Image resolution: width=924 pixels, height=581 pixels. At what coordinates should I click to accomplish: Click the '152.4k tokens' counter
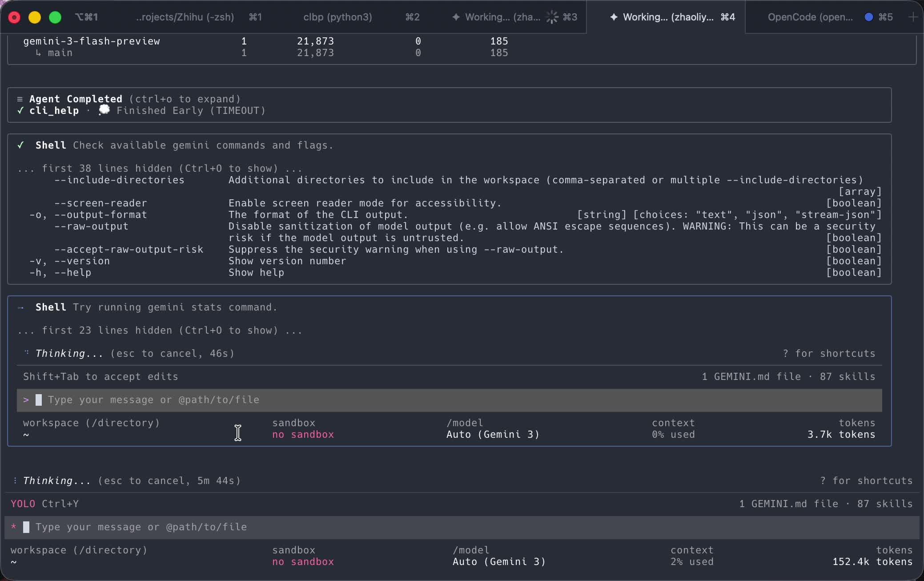pos(872,561)
